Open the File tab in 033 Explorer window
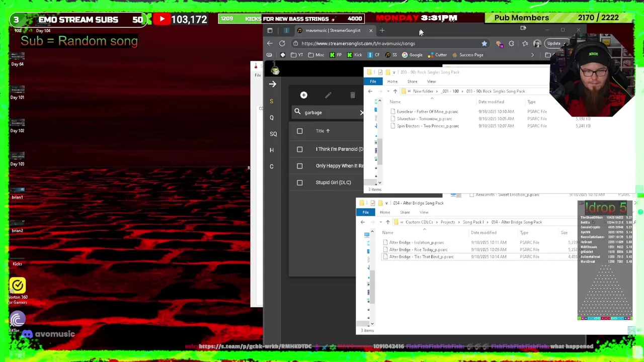 click(373, 81)
